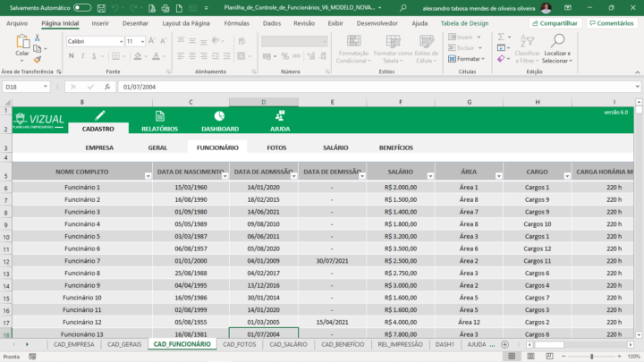The image size is (644, 362).
Task: Go to the BENEFÍCIOS section link
Action: (396, 147)
